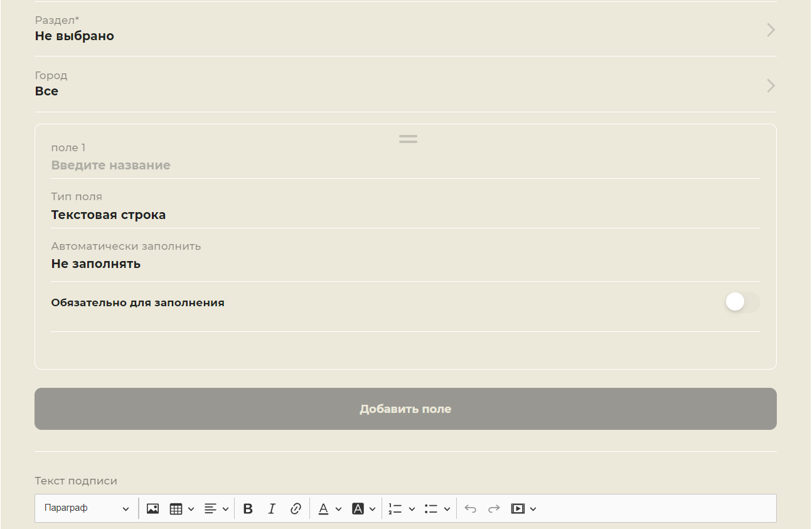The image size is (812, 529).
Task: Click the insert link icon
Action: pos(296,509)
